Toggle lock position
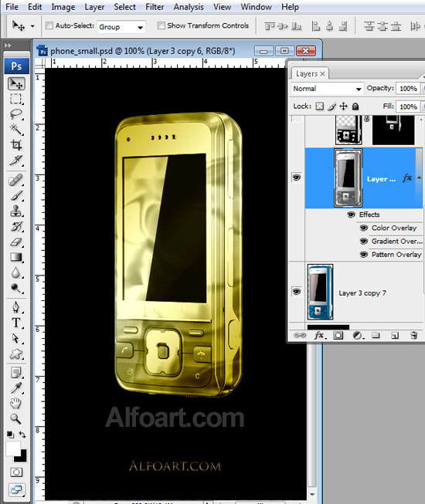Viewport: 425px width, 504px height. tap(344, 106)
